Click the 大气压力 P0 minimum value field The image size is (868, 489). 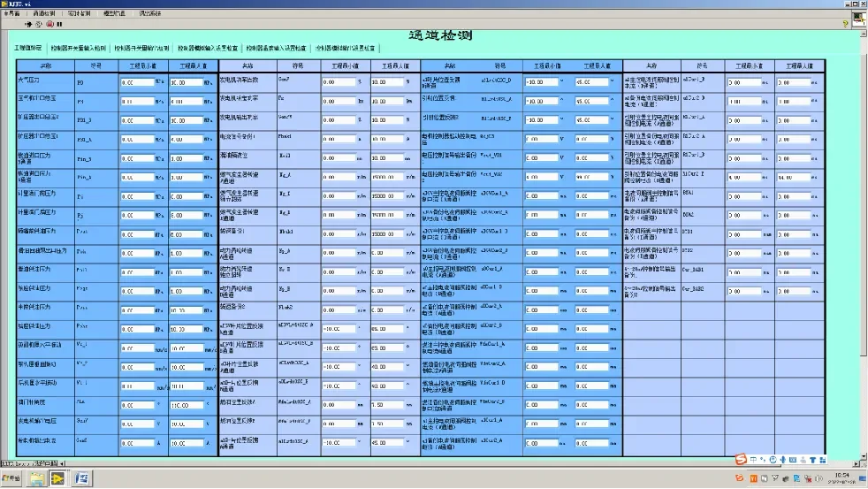[x=137, y=82]
